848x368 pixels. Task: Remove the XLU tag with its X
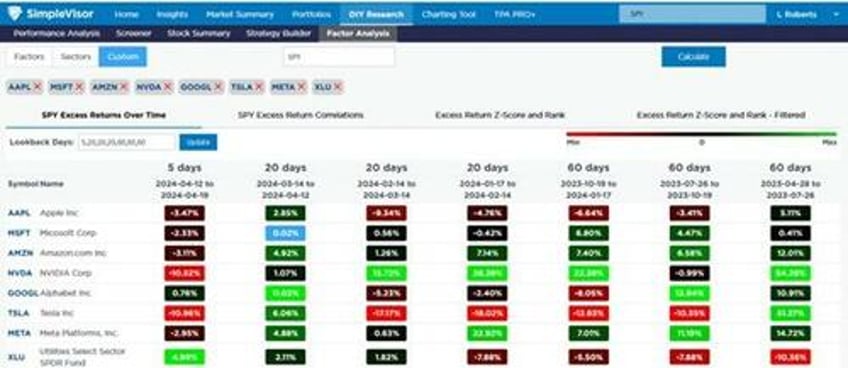click(x=337, y=87)
